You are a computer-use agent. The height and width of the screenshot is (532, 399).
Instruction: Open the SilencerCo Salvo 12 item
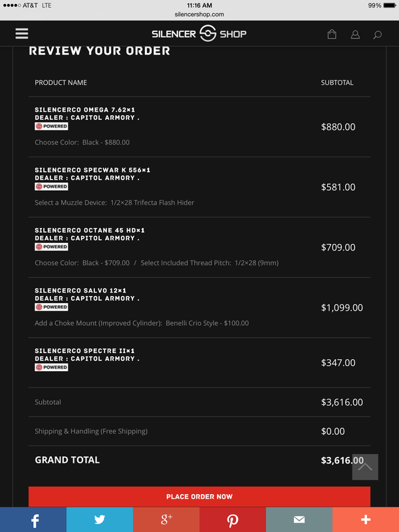(x=80, y=291)
